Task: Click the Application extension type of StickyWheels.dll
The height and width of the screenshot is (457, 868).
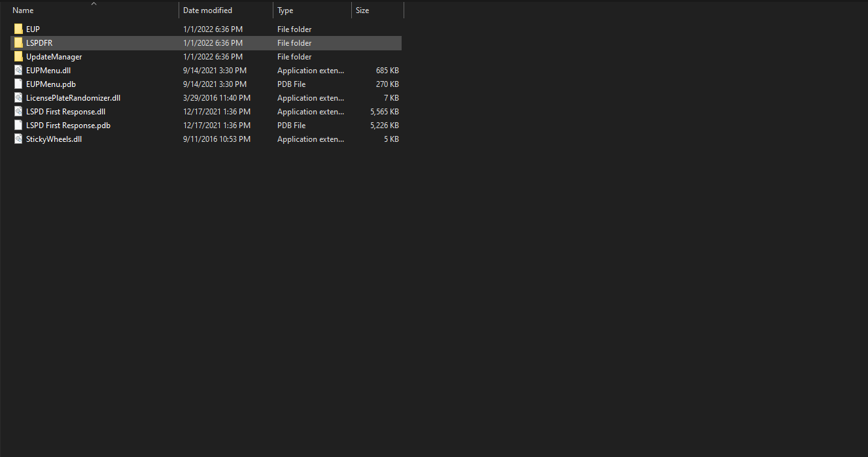Action: (x=311, y=139)
